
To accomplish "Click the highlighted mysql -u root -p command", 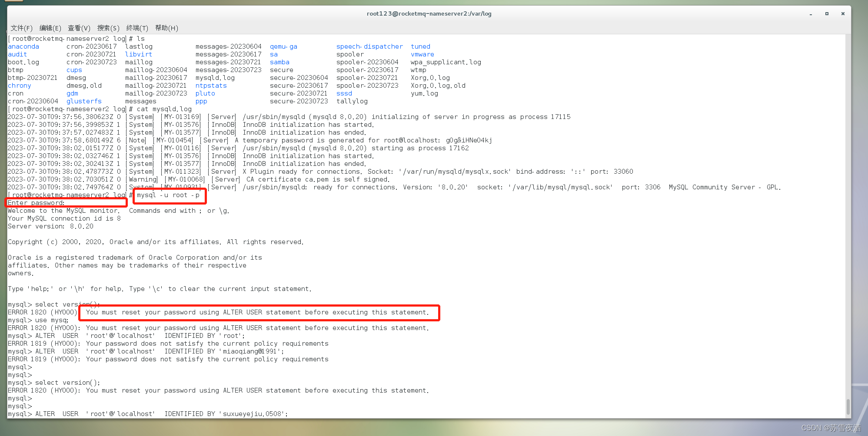I will (x=169, y=195).
